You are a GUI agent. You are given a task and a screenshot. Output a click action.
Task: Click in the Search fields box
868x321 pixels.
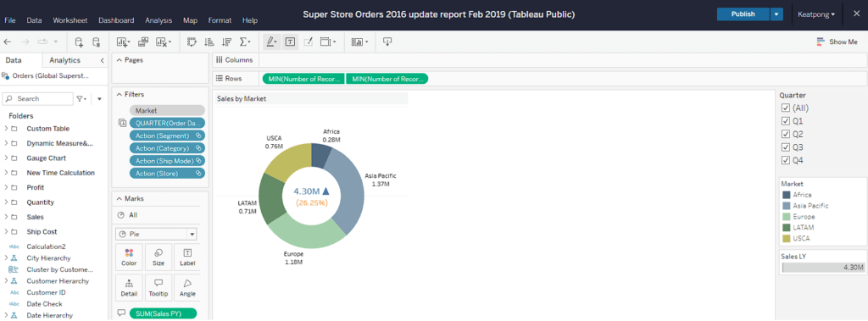pos(37,98)
